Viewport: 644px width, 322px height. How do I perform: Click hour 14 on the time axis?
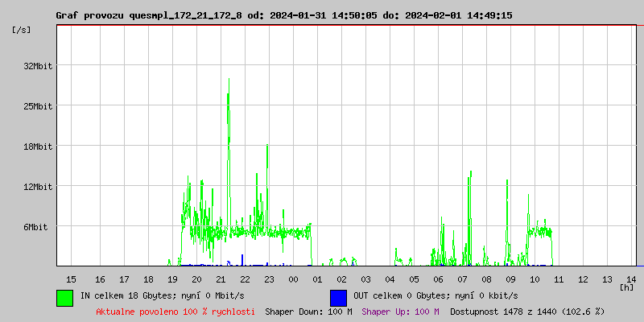point(631,279)
